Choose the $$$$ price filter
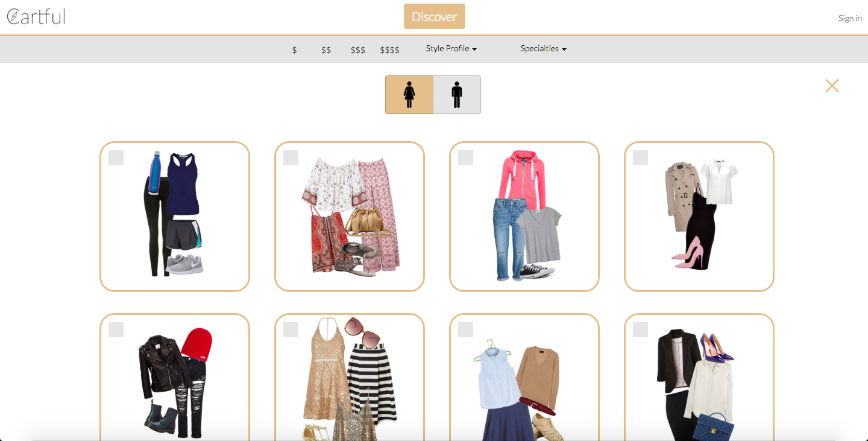Image resolution: width=868 pixels, height=441 pixels. pyautogui.click(x=389, y=50)
